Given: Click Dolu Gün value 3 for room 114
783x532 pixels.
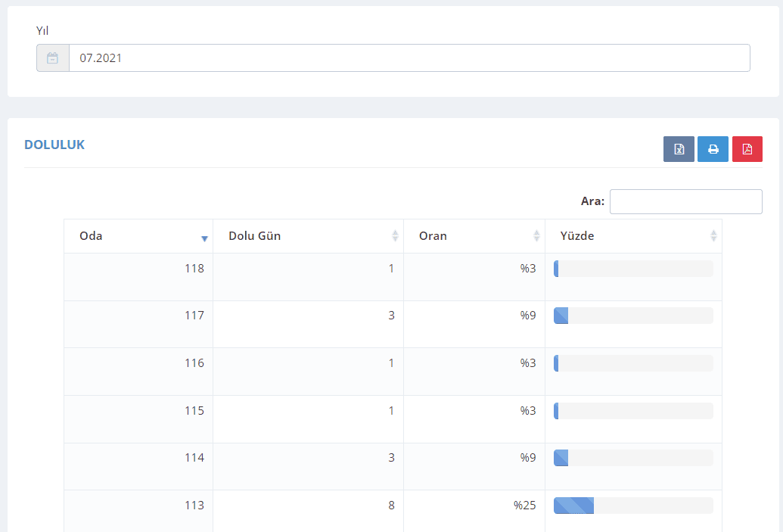Looking at the screenshot, I should pos(392,458).
